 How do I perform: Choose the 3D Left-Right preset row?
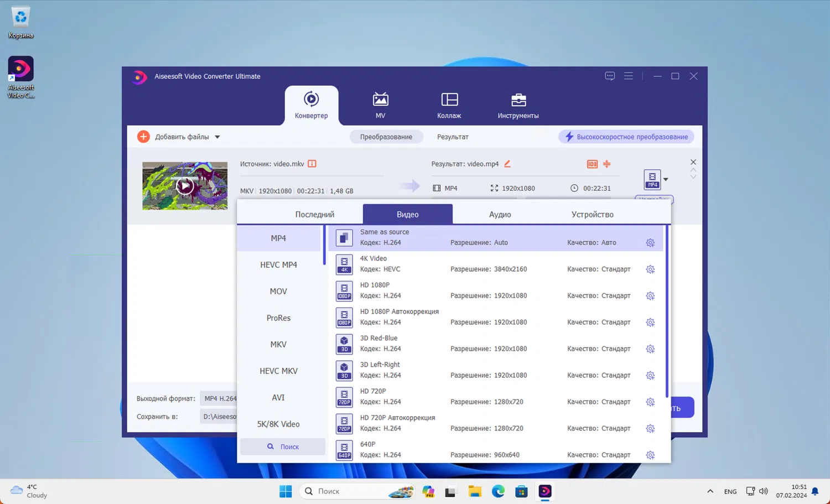point(496,370)
